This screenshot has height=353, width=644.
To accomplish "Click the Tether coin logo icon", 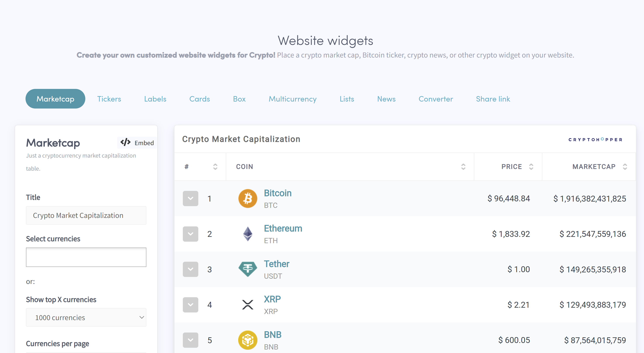I will coord(248,269).
